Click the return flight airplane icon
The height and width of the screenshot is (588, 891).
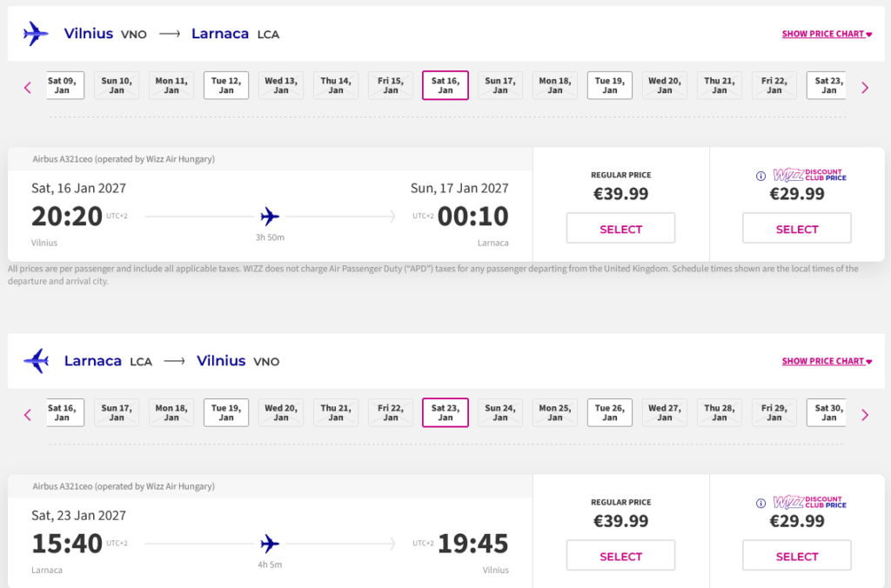click(36, 361)
